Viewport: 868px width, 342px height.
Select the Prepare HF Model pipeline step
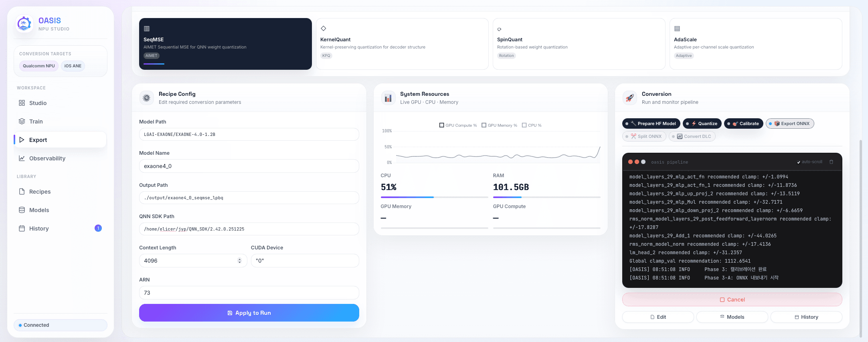[x=652, y=123]
